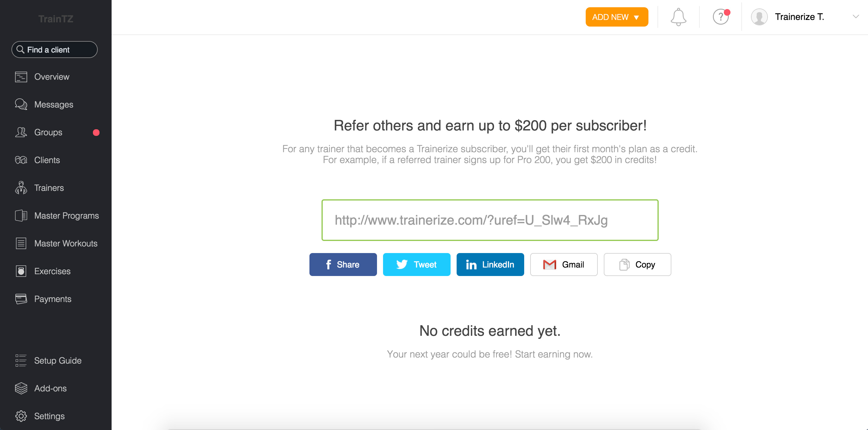This screenshot has height=430, width=868.
Task: Click the Messages sidebar icon
Action: coord(21,104)
